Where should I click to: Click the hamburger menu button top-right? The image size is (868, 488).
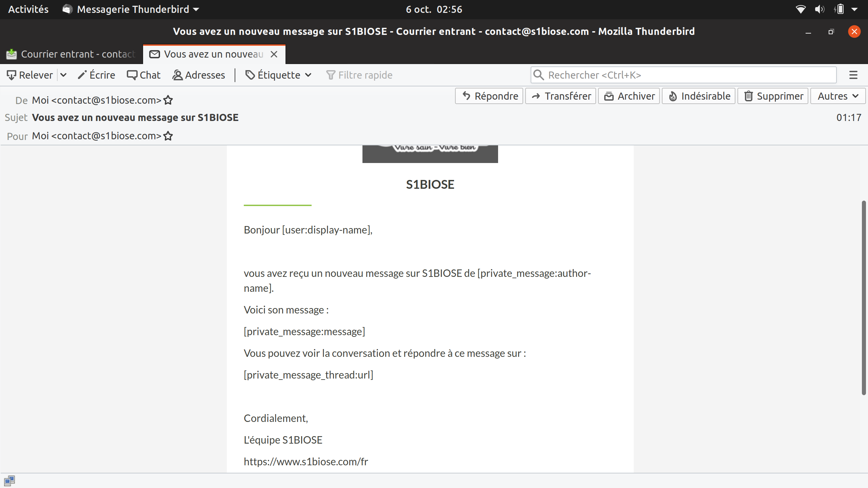point(856,75)
